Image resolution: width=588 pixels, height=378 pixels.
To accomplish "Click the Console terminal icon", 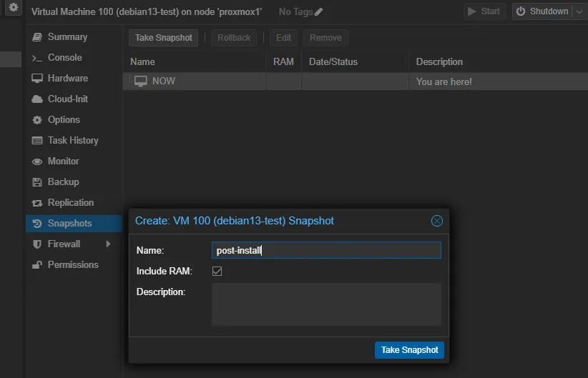I will click(36, 58).
